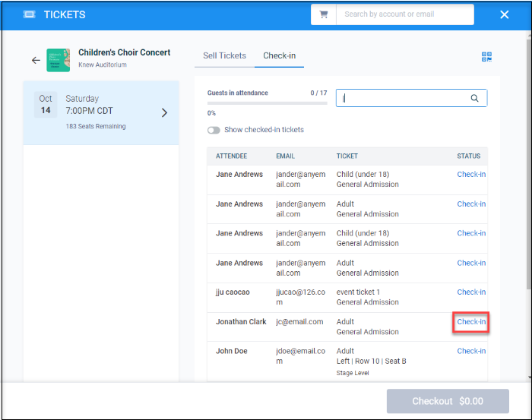Click the event ticket 1 cell
This screenshot has width=532, height=420.
[x=358, y=292]
